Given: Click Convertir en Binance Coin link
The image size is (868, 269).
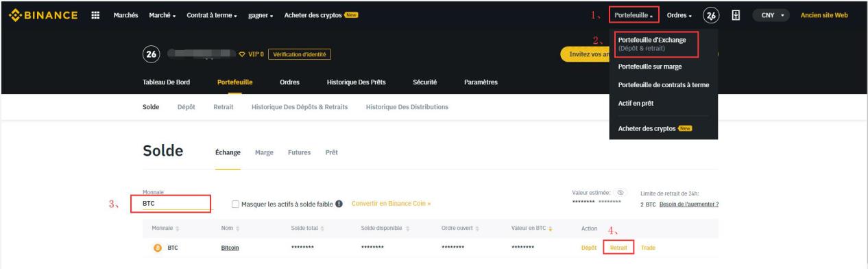Looking at the screenshot, I should coord(391,204).
